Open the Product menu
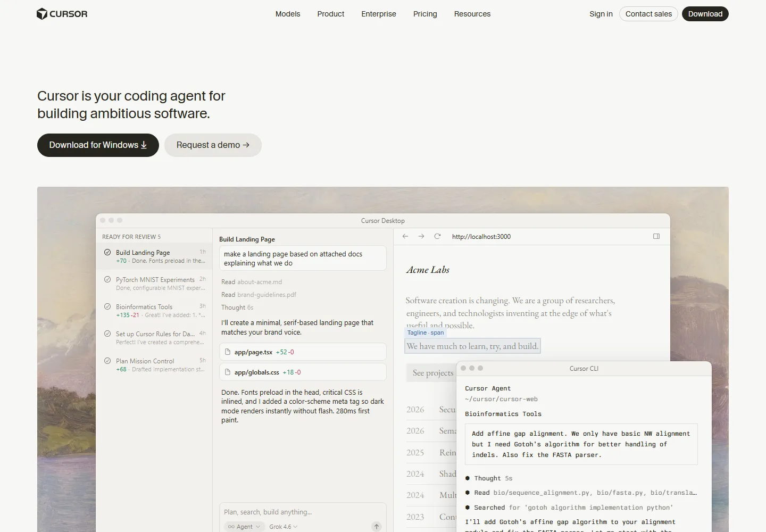The image size is (766, 532). click(331, 14)
